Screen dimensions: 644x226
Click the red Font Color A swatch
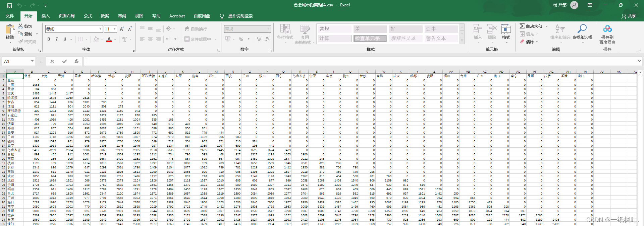[x=109, y=39]
